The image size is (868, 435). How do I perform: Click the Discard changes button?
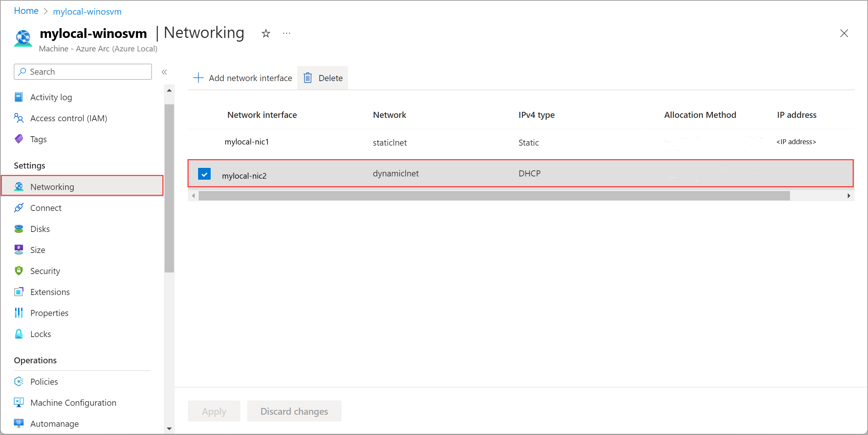(x=294, y=411)
